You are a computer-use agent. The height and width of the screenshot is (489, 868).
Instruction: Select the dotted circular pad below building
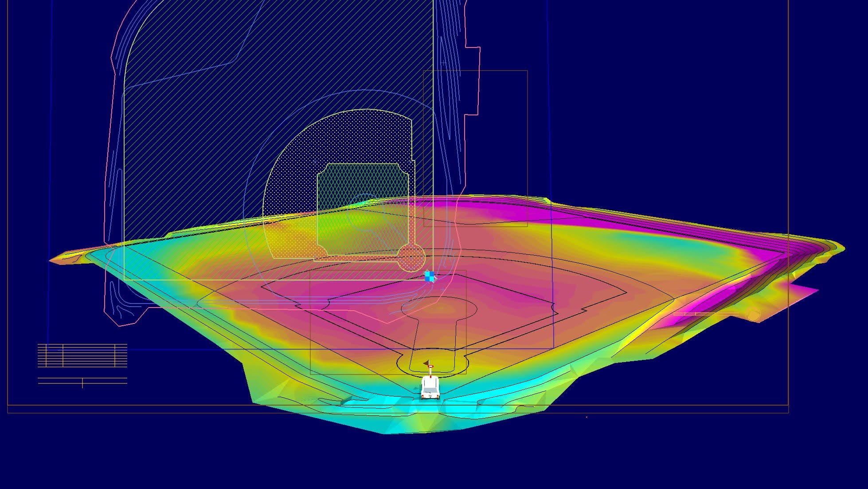(411, 257)
